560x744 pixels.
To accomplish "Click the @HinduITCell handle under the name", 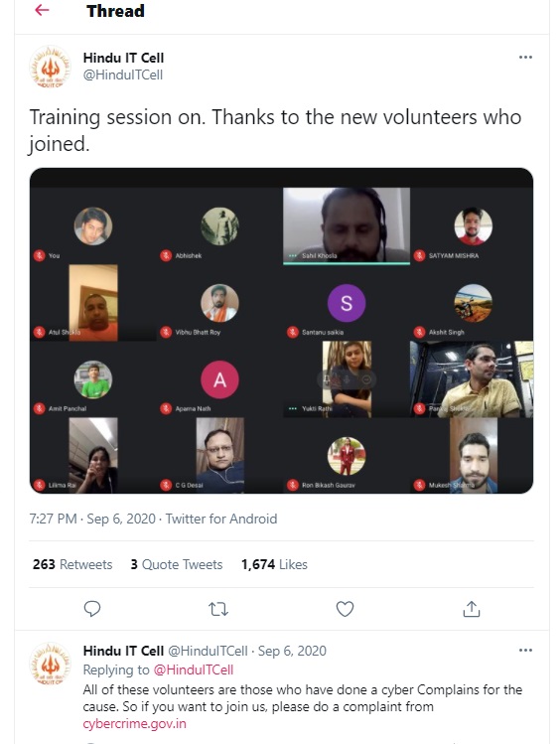I will click(x=123, y=74).
